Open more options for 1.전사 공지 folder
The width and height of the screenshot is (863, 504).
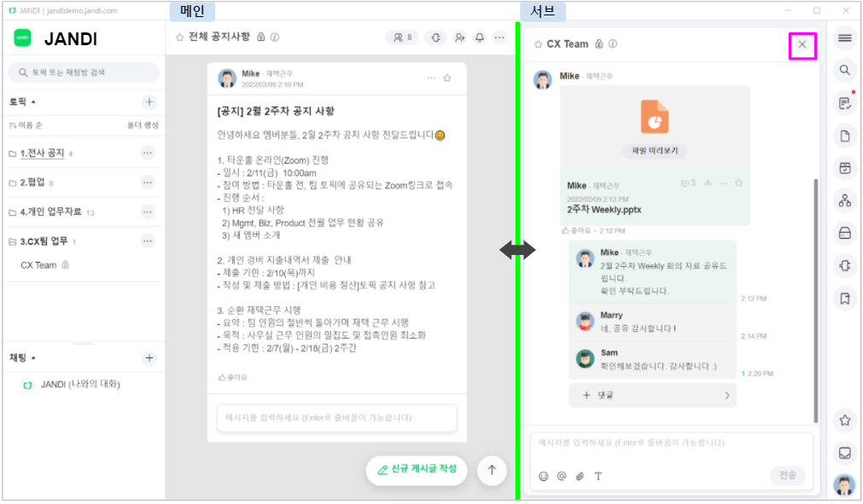coord(148,153)
